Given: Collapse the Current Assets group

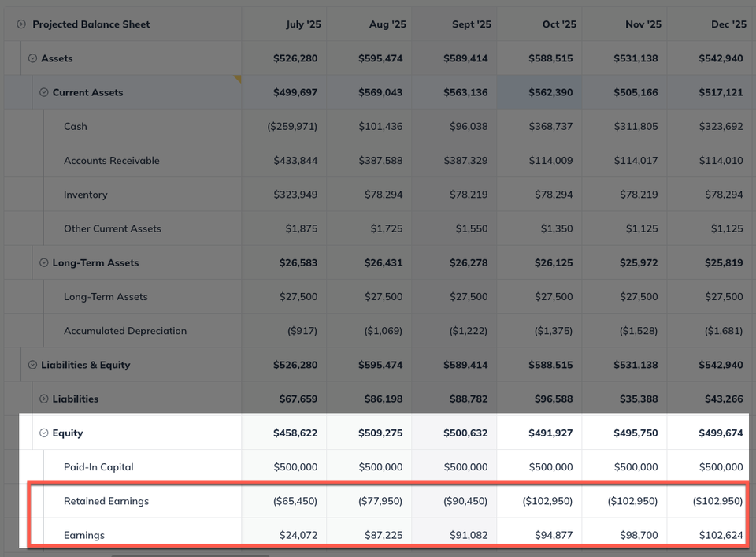Looking at the screenshot, I should click(x=44, y=92).
